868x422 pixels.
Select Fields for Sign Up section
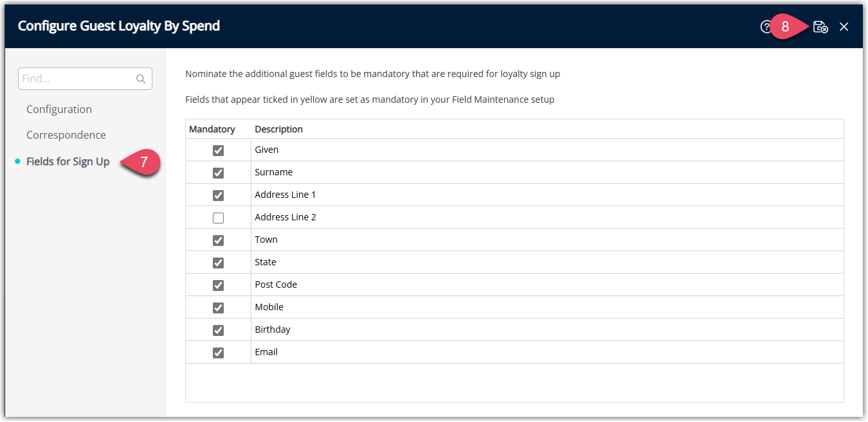68,161
